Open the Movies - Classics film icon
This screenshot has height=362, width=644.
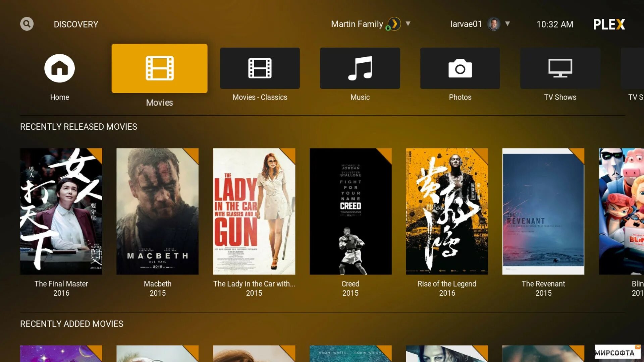(x=260, y=68)
